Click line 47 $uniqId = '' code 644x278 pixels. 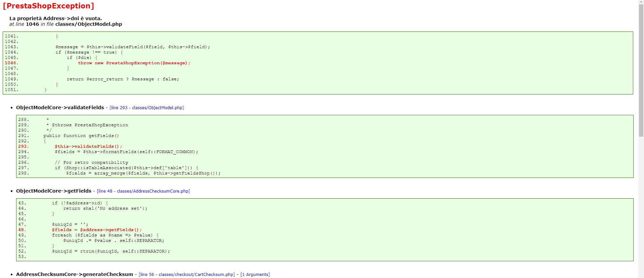click(70, 224)
